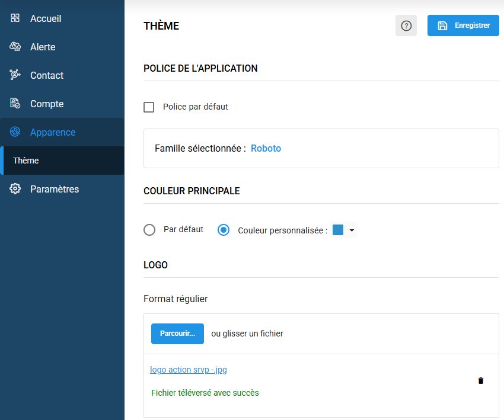The image size is (504, 420).
Task: Click the 'ou glisser un fichier' drop area
Action: click(247, 334)
